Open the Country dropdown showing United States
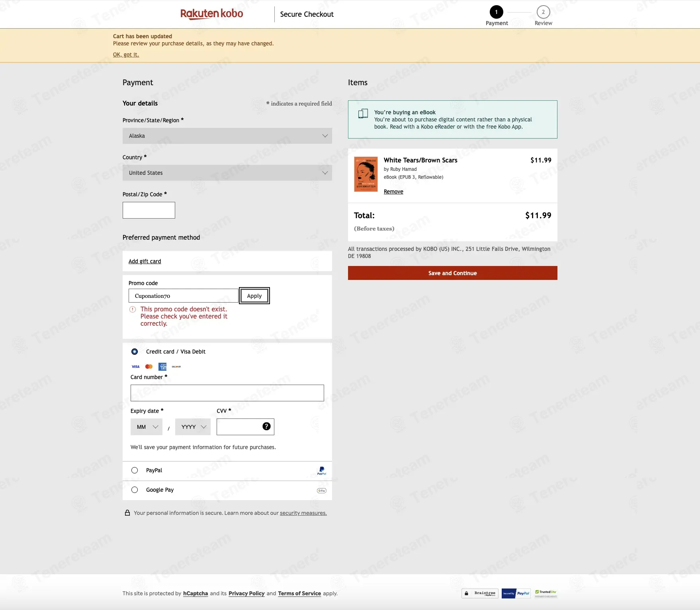This screenshot has width=700, height=610. [227, 173]
